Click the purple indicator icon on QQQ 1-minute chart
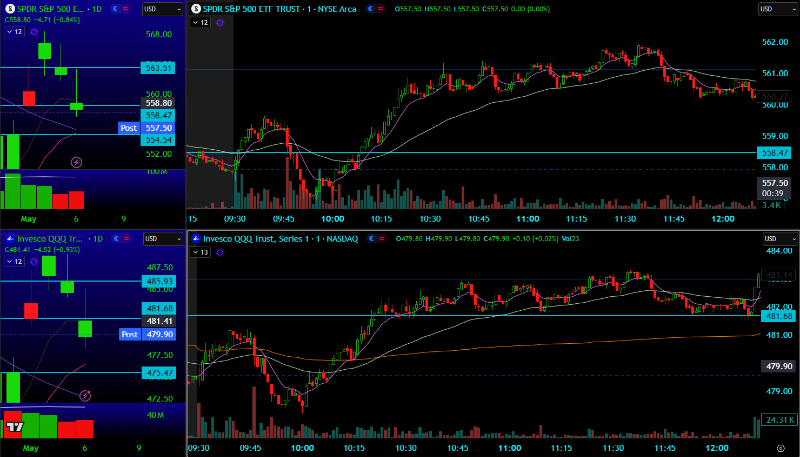The height and width of the screenshot is (457, 800). click(x=220, y=252)
